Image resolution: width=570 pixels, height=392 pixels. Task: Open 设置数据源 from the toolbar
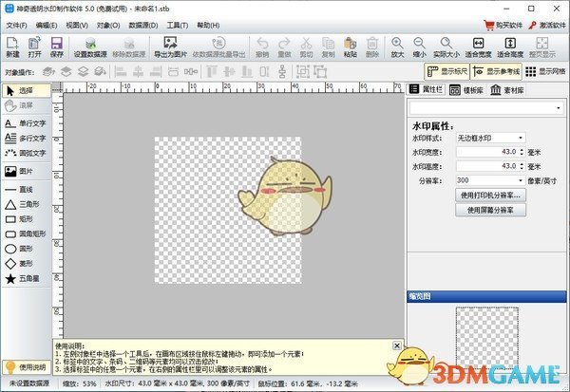tap(90, 47)
